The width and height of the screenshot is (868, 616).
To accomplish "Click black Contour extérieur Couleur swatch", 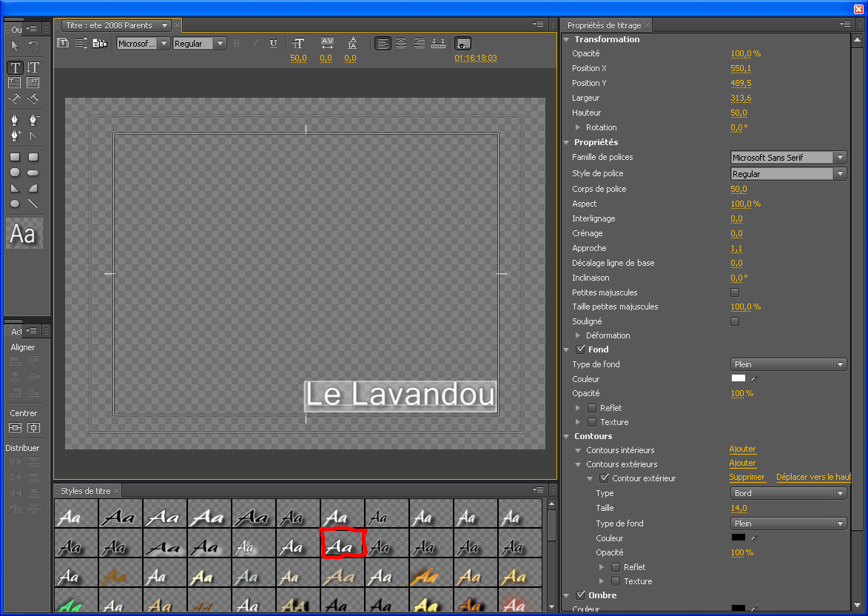I will click(x=738, y=538).
